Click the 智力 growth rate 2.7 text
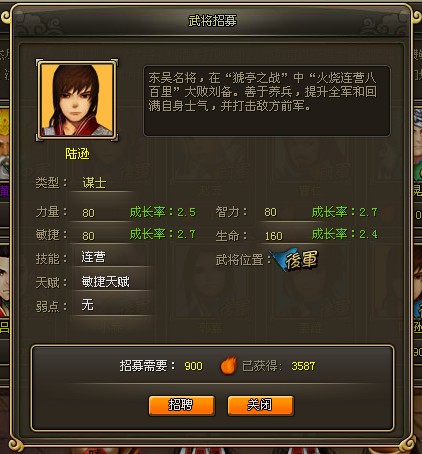 (345, 212)
